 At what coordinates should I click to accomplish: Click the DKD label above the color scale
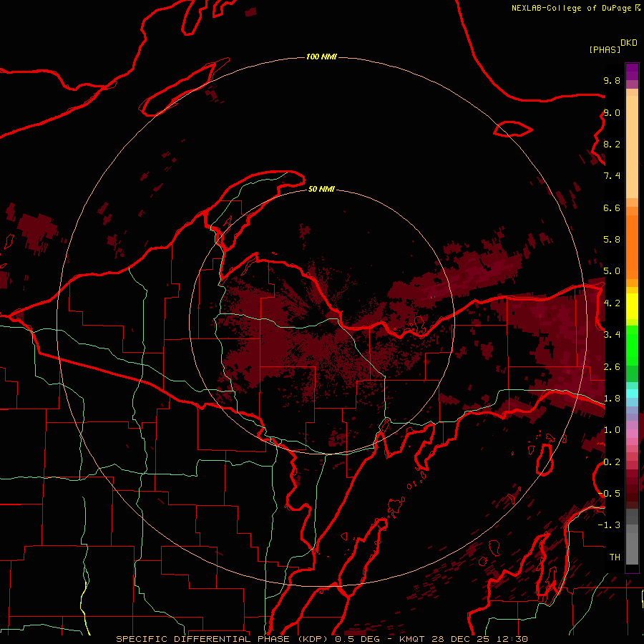629,43
